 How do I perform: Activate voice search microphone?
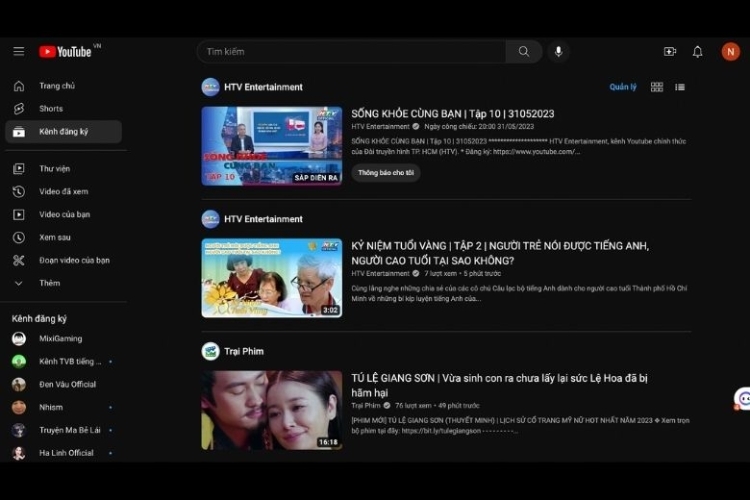click(x=558, y=51)
